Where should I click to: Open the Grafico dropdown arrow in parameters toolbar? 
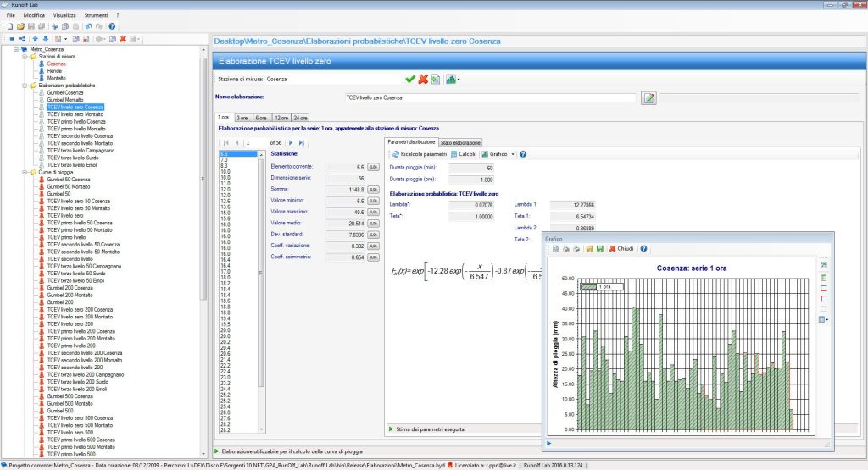point(513,154)
